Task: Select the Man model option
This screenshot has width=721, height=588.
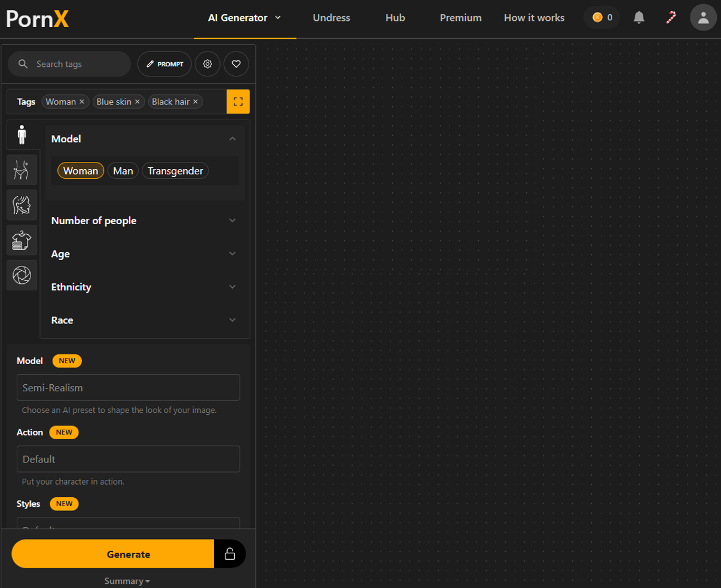Action: 123,171
